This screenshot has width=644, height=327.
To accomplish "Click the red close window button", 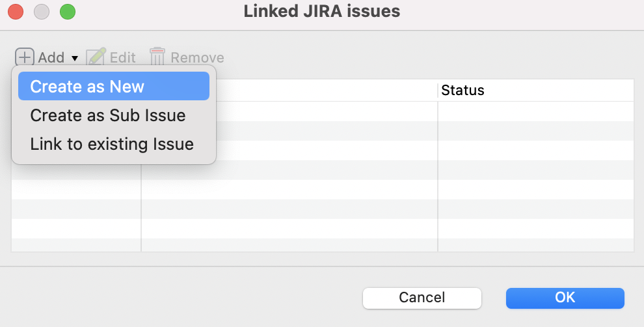I will pos(15,11).
